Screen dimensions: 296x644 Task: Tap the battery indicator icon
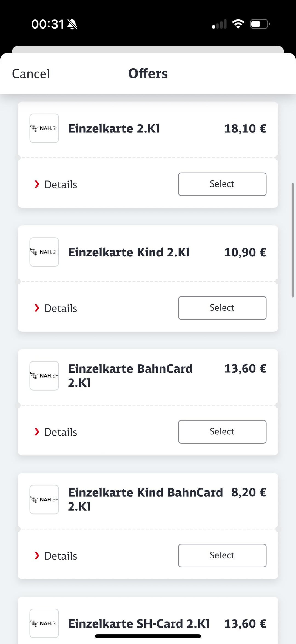coord(260,24)
